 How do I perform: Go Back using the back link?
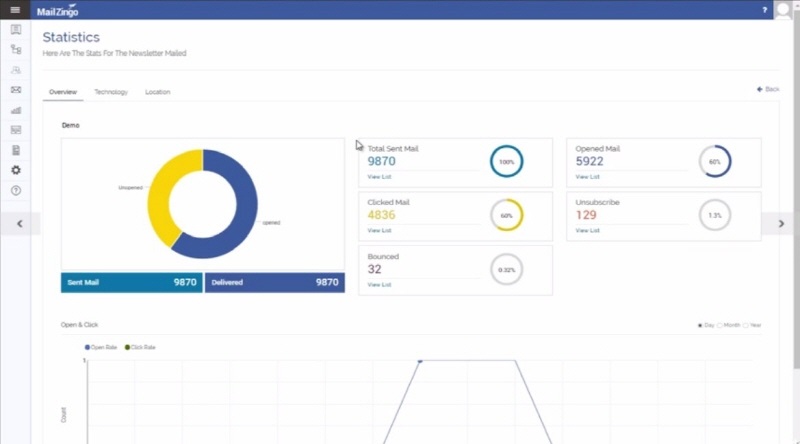click(x=768, y=89)
